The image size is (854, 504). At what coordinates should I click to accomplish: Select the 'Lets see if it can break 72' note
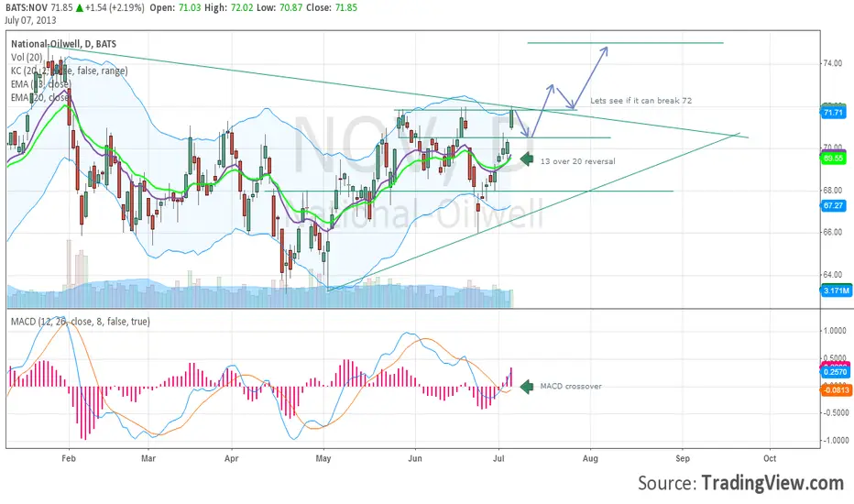[x=641, y=101]
